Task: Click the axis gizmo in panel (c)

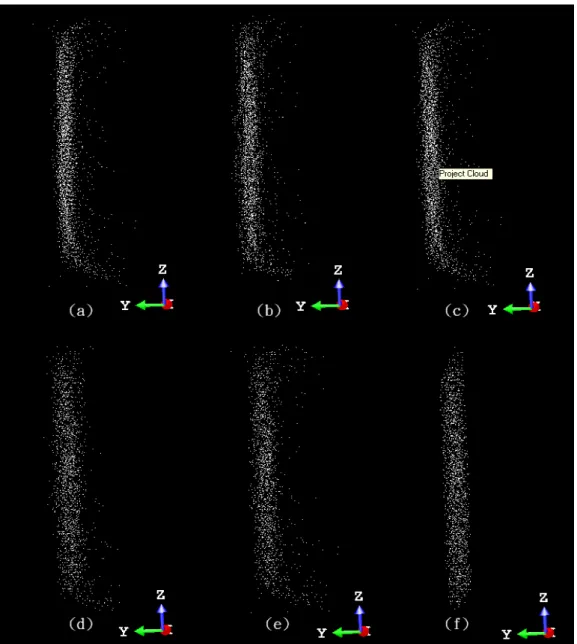Action: (515, 291)
